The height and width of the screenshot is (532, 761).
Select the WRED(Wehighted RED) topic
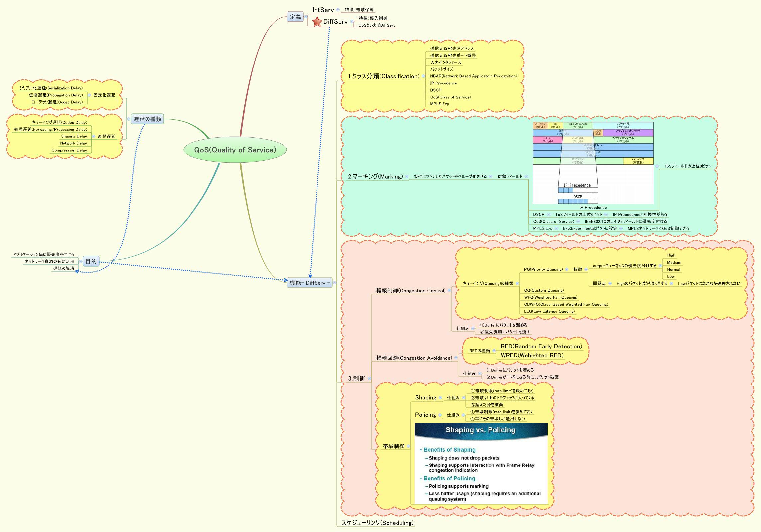click(532, 355)
